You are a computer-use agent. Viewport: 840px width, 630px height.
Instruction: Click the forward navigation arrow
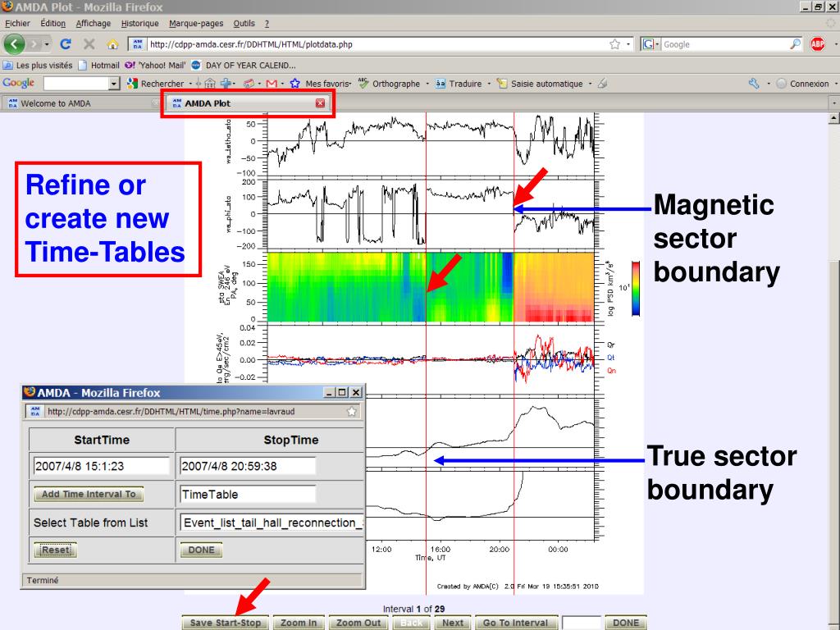[x=34, y=44]
